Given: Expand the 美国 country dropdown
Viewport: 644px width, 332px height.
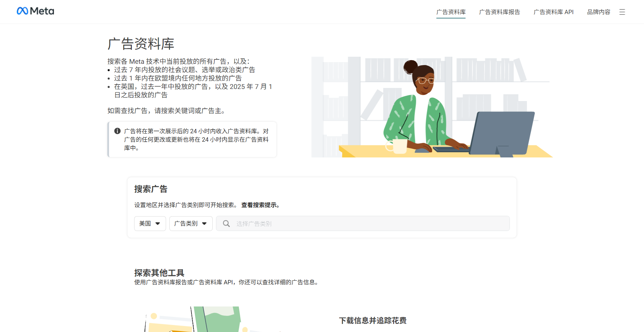Looking at the screenshot, I should pyautogui.click(x=150, y=224).
